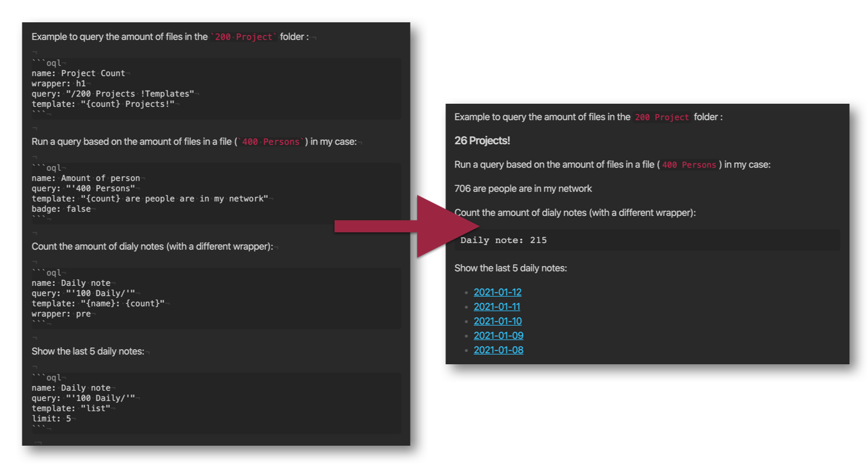Click '`200 Project`' inline code in editor
This screenshot has height=468, width=868.
tap(244, 37)
